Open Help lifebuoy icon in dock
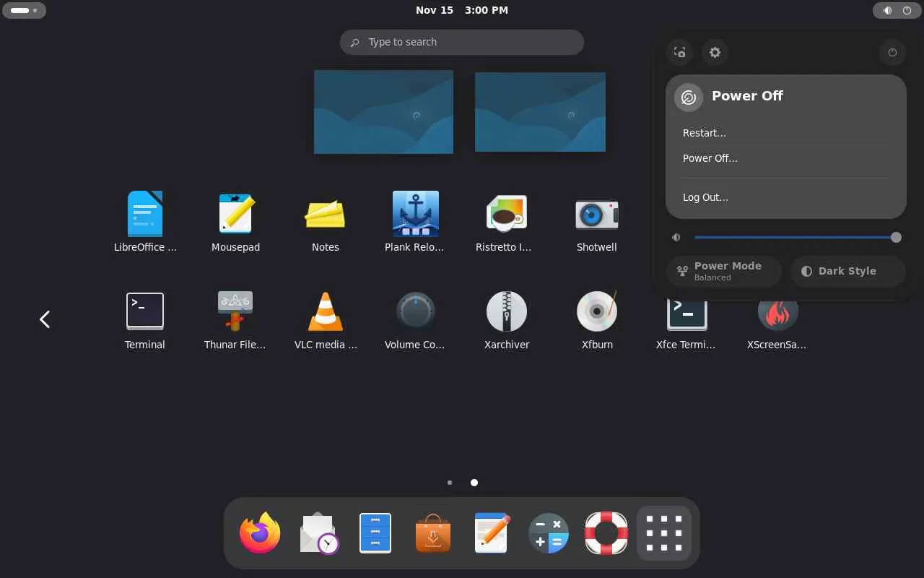The image size is (924, 578). point(606,533)
